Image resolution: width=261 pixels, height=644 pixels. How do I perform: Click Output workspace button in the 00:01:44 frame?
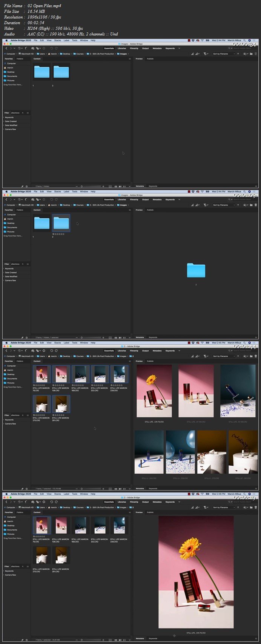coord(145,351)
